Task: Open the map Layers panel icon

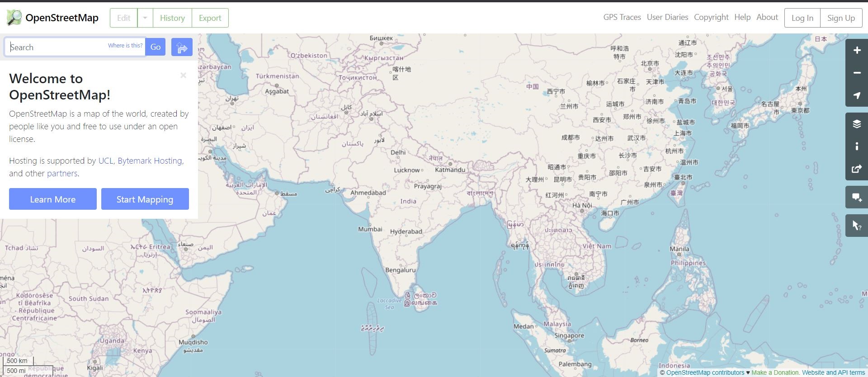Action: 857,124
